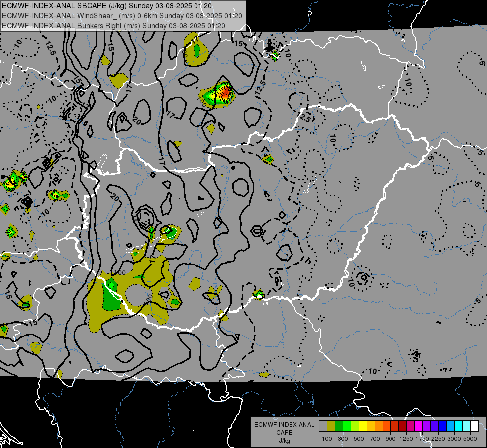The width and height of the screenshot is (487, 448).
Task: Click the legend title ECMWF-INDEX-ANAL
Action: (284, 425)
